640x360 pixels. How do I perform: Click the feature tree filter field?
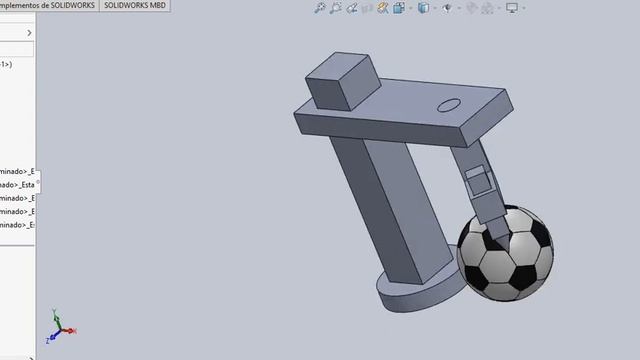click(x=17, y=49)
